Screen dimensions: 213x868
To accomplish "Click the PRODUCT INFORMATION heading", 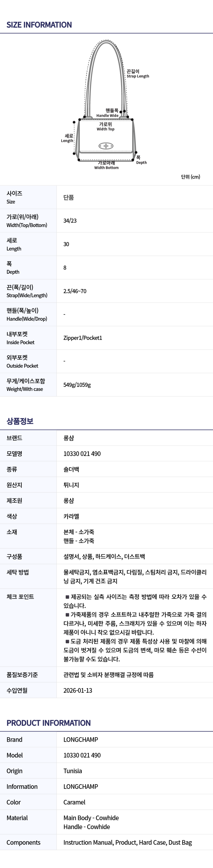I will 49,723.
